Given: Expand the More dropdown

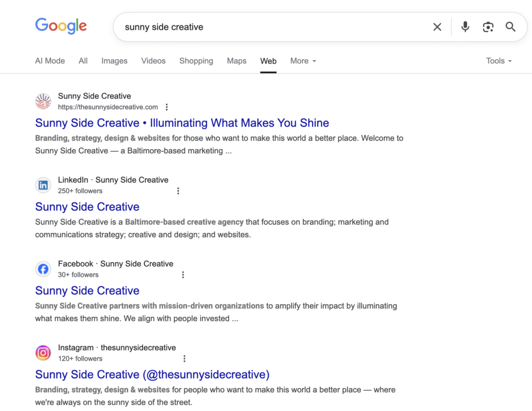Looking at the screenshot, I should point(303,61).
